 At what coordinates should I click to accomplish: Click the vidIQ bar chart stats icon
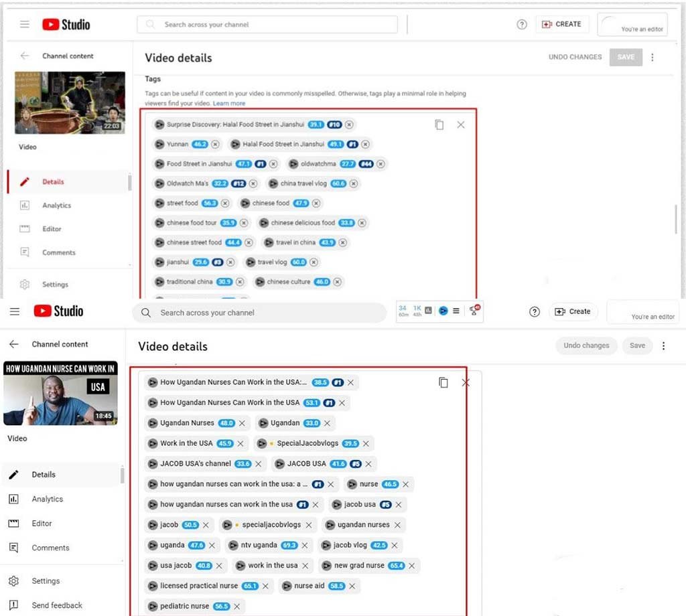point(428,311)
